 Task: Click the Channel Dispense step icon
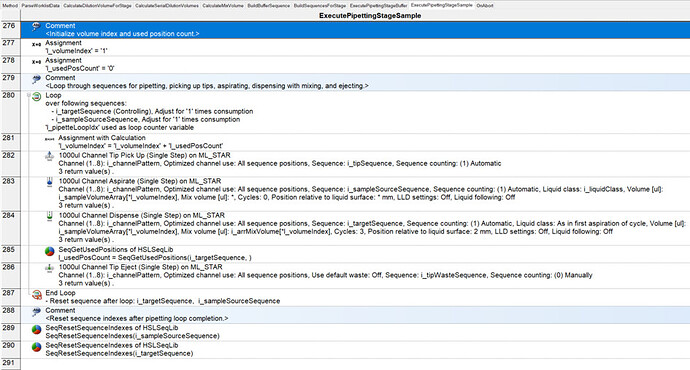pos(49,216)
